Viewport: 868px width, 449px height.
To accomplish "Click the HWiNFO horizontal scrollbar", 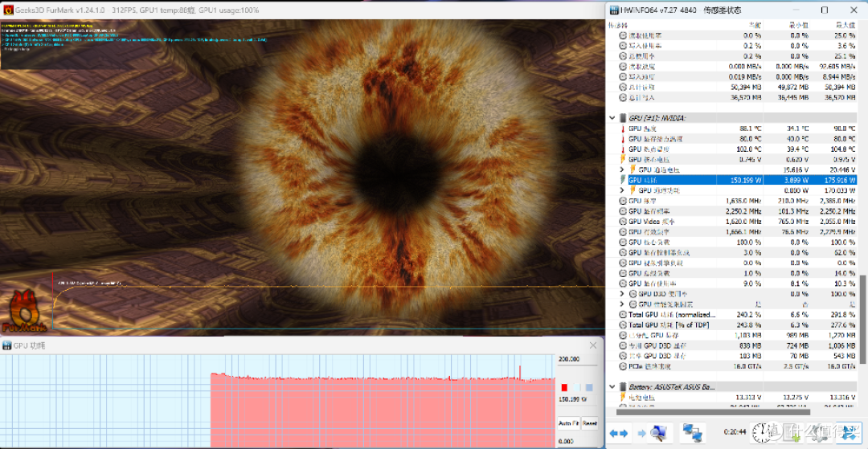I will coord(714,411).
